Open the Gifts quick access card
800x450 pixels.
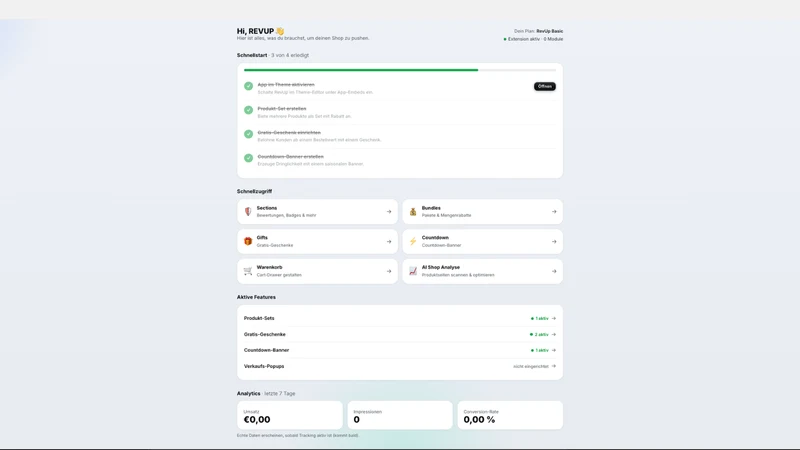317,241
